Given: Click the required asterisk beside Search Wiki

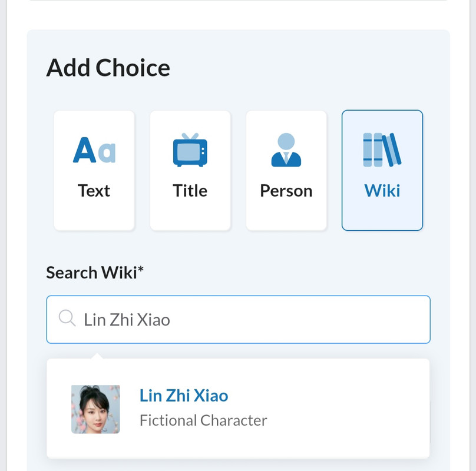Looking at the screenshot, I should coord(141,270).
